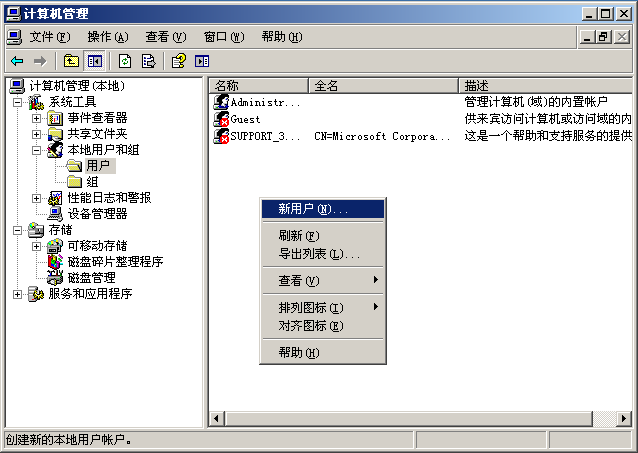Click the CN=Microsoft Corpora... full name cell
The width and height of the screenshot is (638, 453).
382,136
